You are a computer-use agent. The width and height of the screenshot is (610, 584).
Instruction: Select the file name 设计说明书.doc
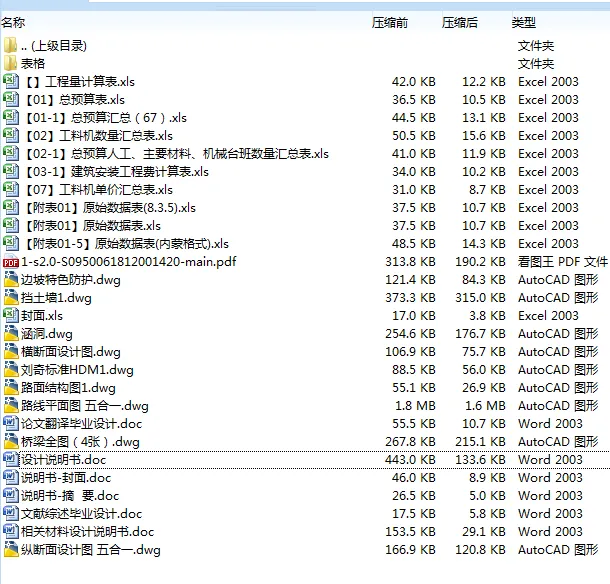pyautogui.click(x=63, y=460)
